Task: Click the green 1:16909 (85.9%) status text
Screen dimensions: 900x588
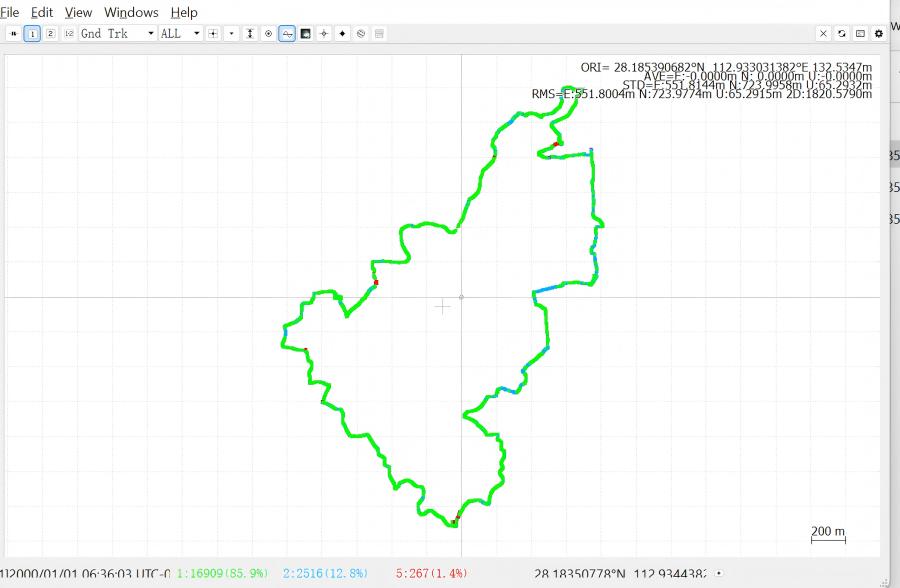Action: (222, 574)
